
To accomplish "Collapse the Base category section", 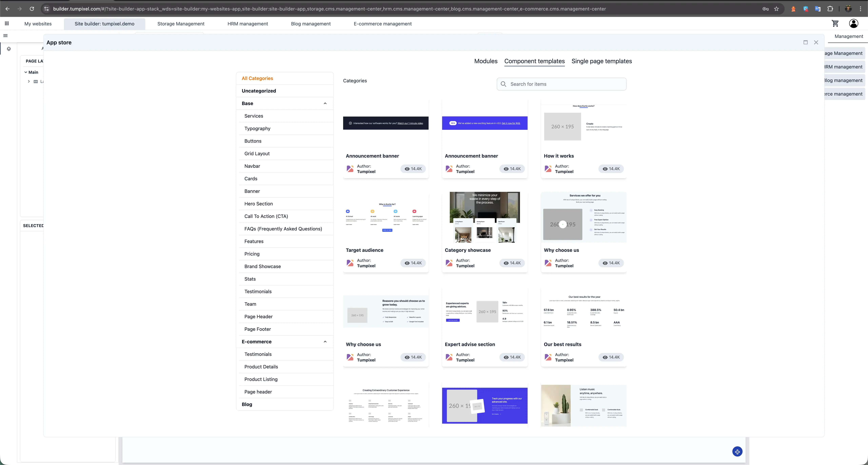I will [x=325, y=103].
